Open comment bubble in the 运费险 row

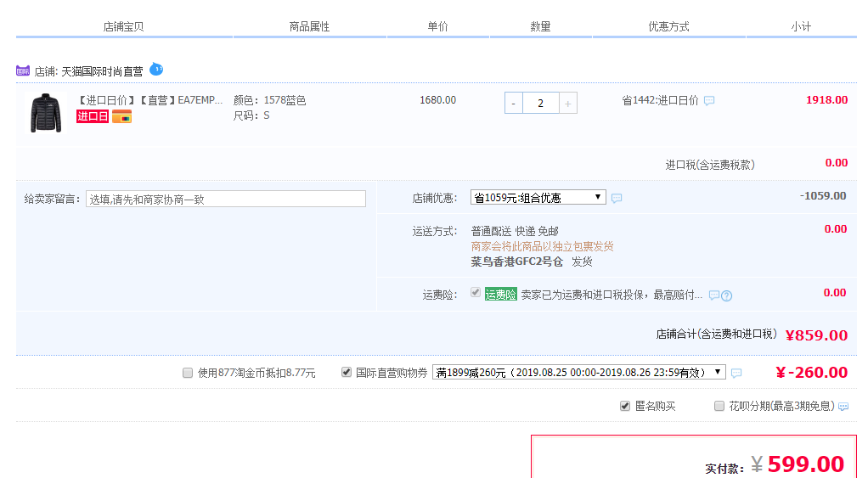[714, 295]
